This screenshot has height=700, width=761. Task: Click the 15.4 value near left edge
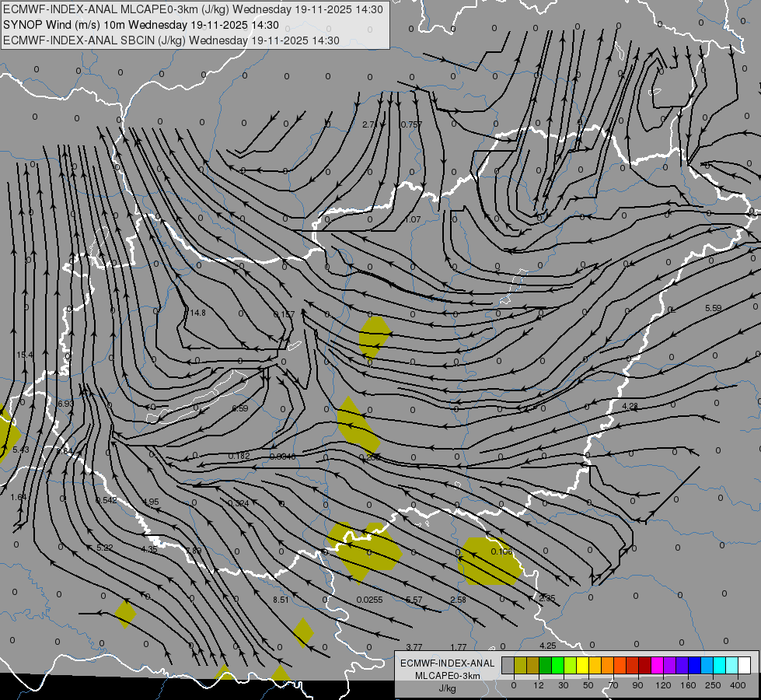[x=25, y=355]
